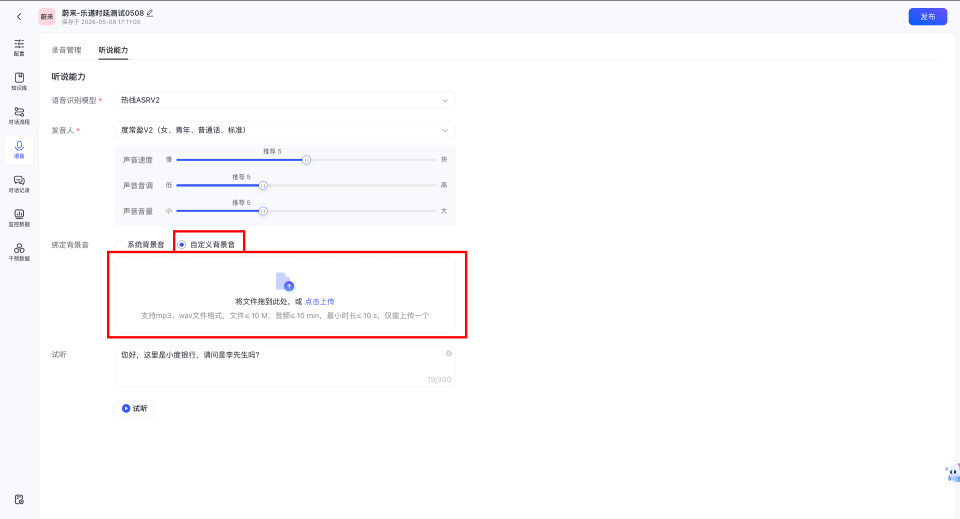This screenshot has width=960, height=519.
Task: Click the 大 label of the volume slider
Action: click(444, 211)
